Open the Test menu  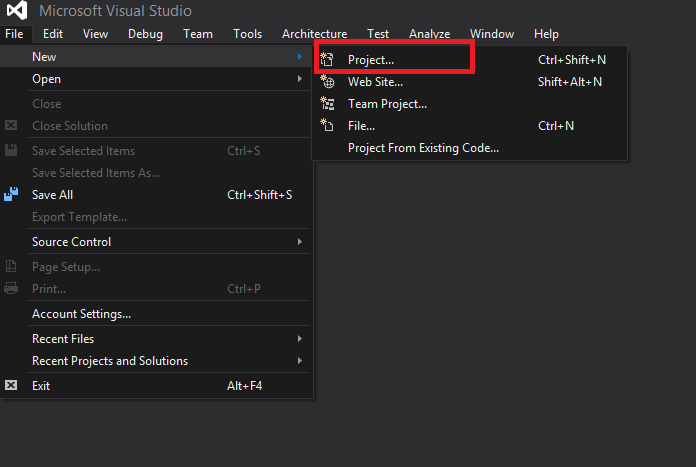point(378,34)
